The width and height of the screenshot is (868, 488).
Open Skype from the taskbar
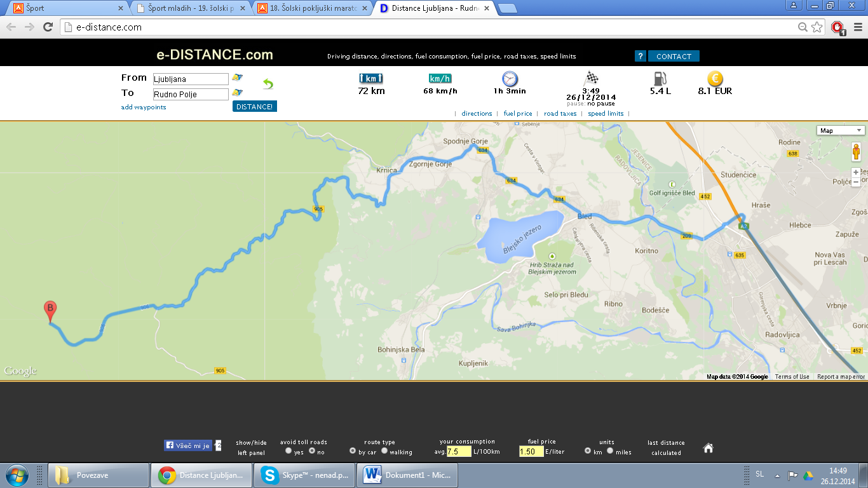[x=304, y=475]
